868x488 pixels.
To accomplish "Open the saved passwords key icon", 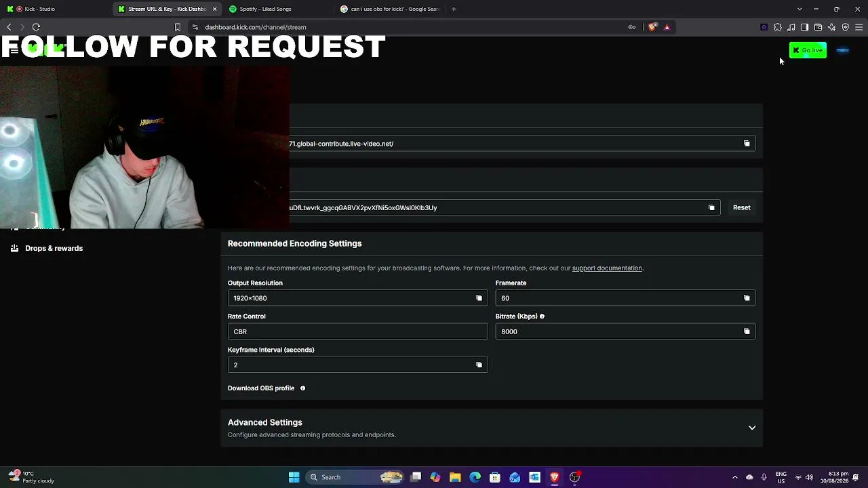I will point(632,27).
